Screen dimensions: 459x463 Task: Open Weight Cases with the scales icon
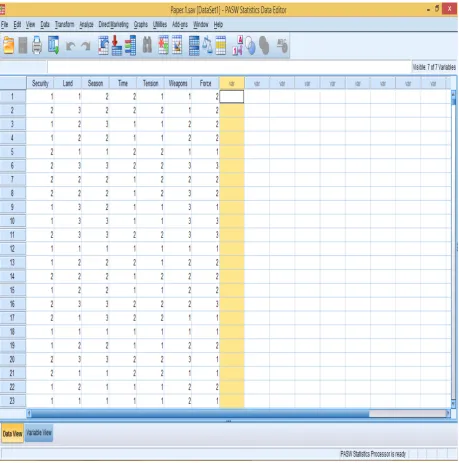pyautogui.click(x=207, y=45)
